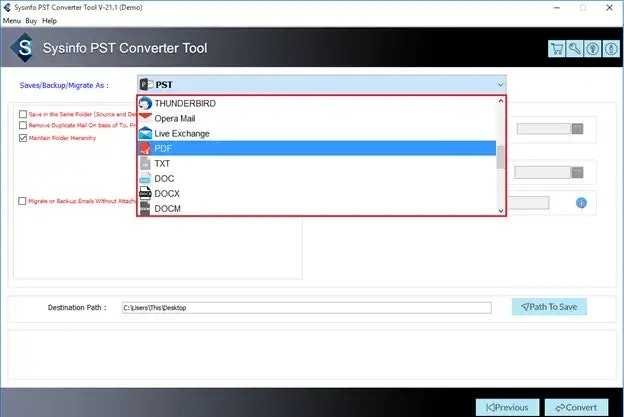This screenshot has height=417, width=624.
Task: Go back with the Previous button
Action: click(507, 407)
